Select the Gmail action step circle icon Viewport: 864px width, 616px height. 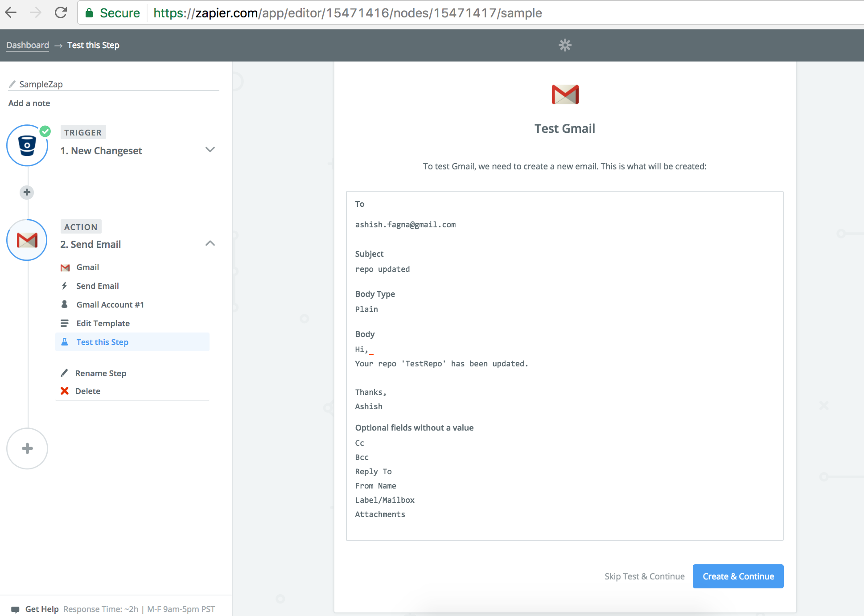(27, 240)
